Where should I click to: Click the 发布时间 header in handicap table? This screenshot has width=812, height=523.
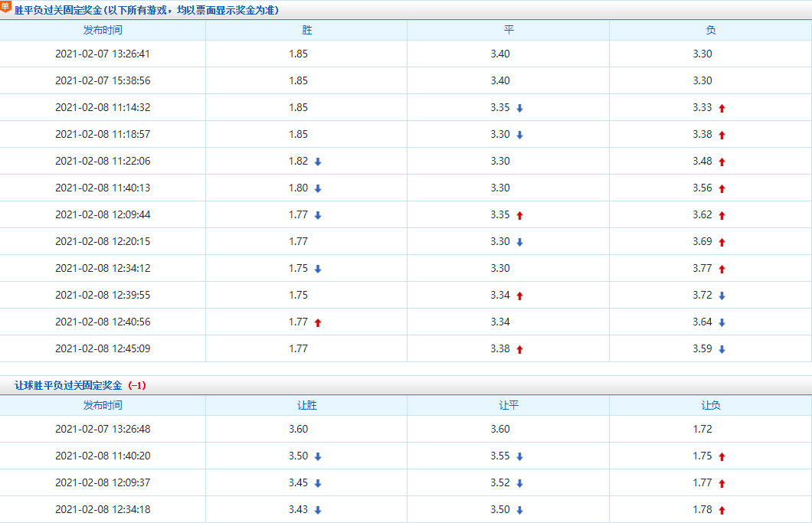(x=103, y=405)
